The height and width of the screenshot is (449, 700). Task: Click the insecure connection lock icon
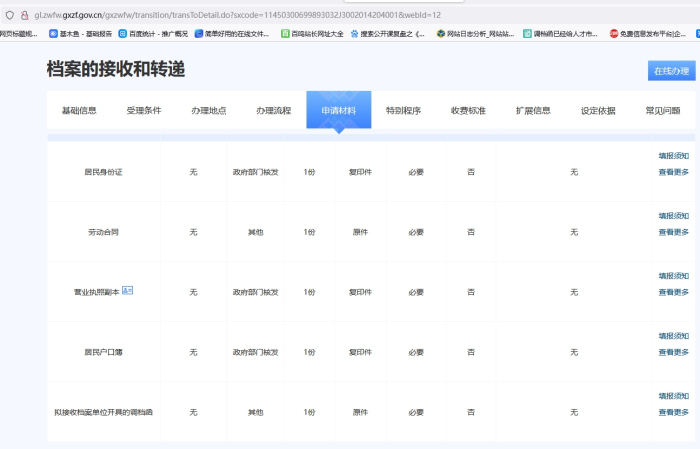tap(25, 15)
